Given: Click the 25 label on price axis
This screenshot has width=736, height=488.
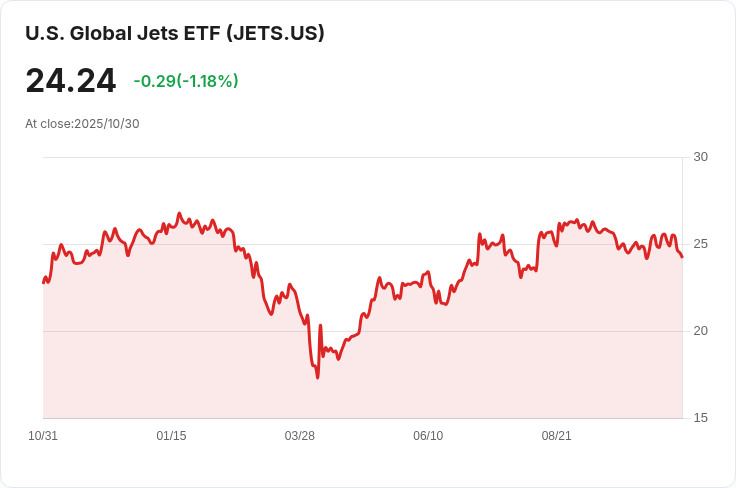Looking at the screenshot, I should pyautogui.click(x=700, y=244).
